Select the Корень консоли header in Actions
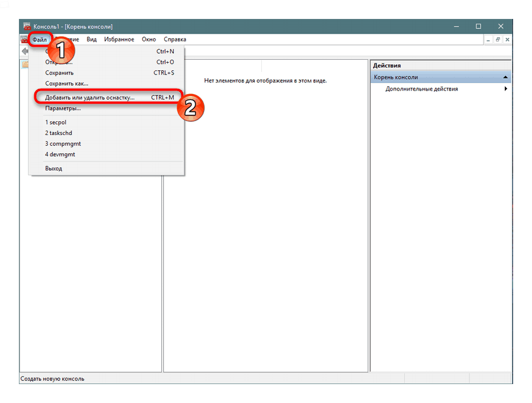 (x=441, y=77)
